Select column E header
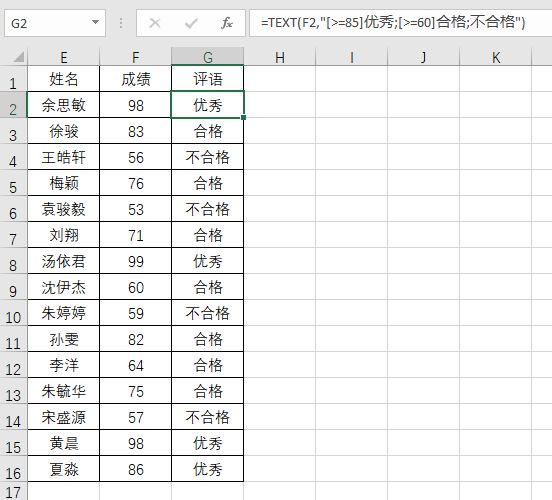The height and width of the screenshot is (500, 552). click(x=64, y=57)
